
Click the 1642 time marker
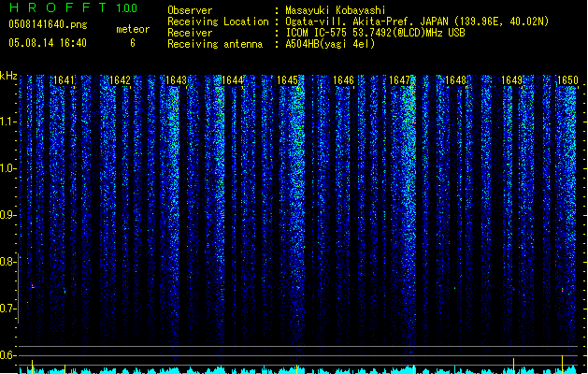point(120,80)
